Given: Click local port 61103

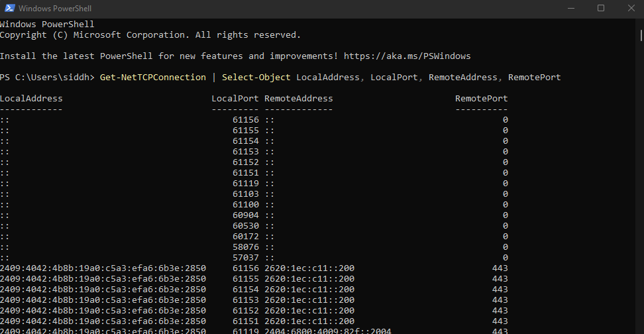Looking at the screenshot, I should (246, 194).
